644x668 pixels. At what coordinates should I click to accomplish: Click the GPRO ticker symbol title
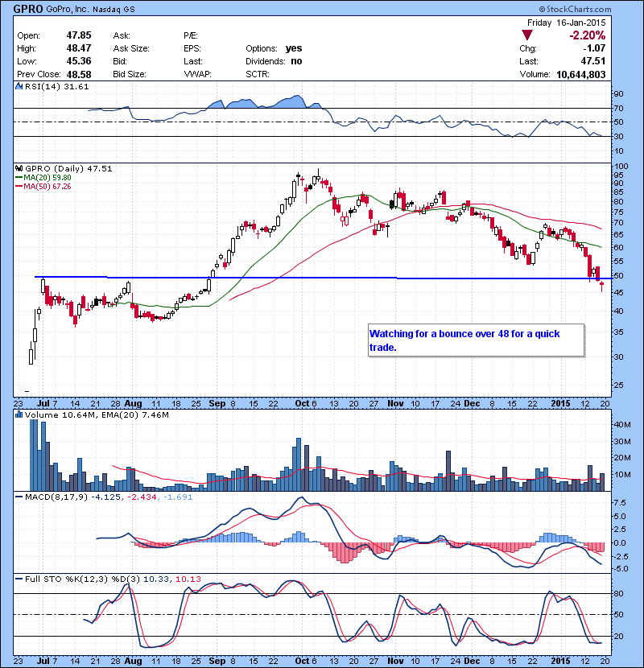point(28,8)
